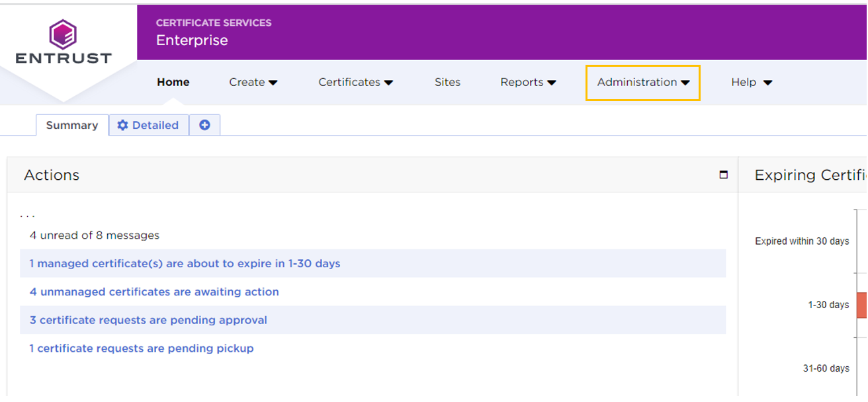Viewport: 868px width, 402px height.
Task: Open managed certificates about to expire link
Action: coord(185,263)
